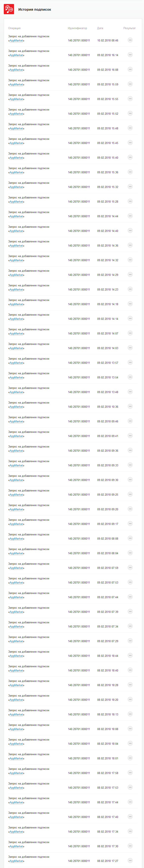Open result details for 08.02.2018 17:27 entry
Image resolution: width=144 pixels, height=868 pixels.
coord(130,860)
